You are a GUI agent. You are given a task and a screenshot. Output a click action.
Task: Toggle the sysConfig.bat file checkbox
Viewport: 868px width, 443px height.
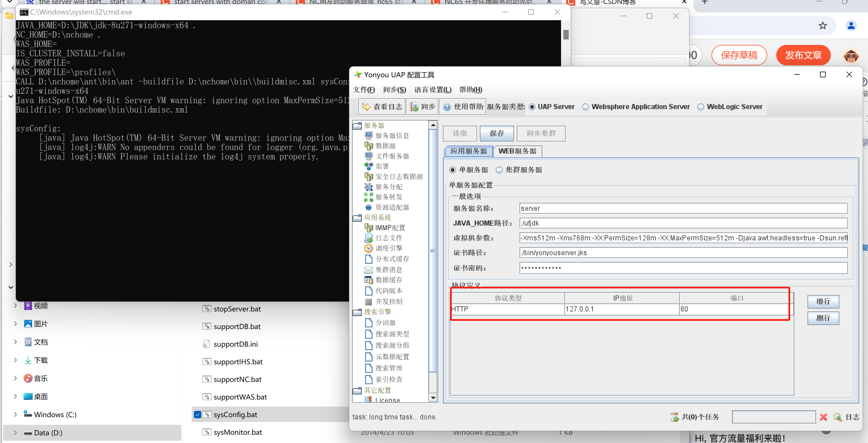[197, 415]
